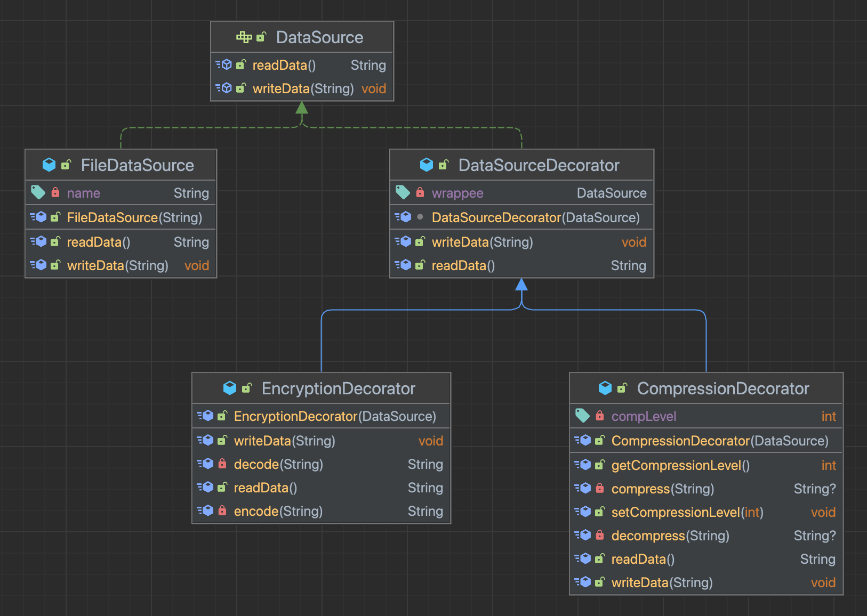867x616 pixels.
Task: Select readData() in FileDataSource
Action: (121, 242)
